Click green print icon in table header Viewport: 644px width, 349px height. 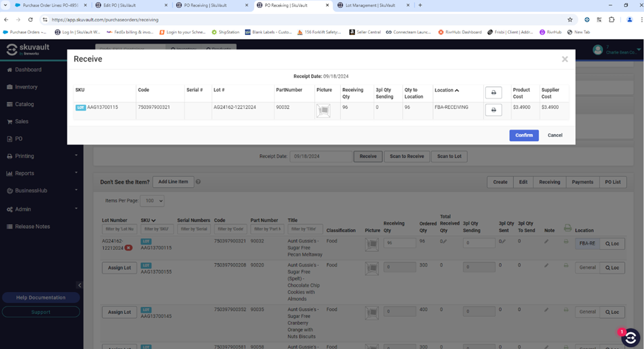pyautogui.click(x=568, y=227)
